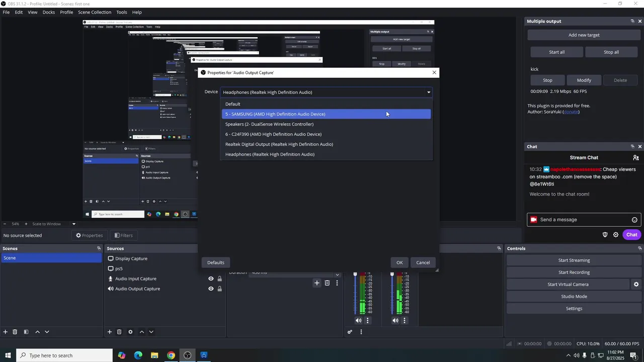Image resolution: width=644 pixels, height=362 pixels.
Task: Remove selected scene with trash icon
Action: tap(15, 332)
